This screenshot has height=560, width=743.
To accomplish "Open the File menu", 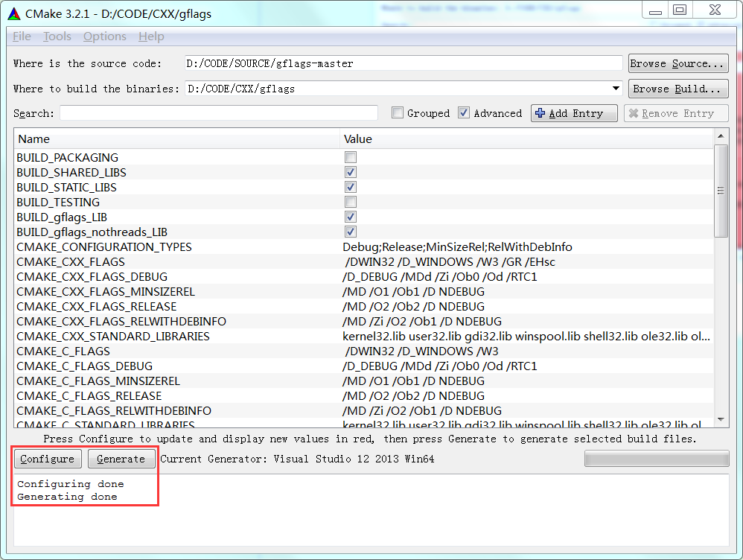I will pos(22,36).
